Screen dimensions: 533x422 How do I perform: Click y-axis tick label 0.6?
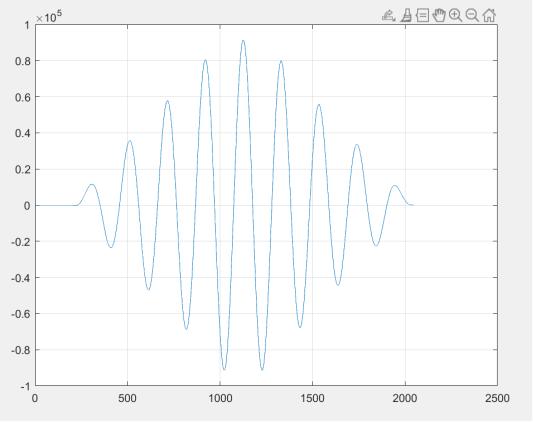point(23,97)
